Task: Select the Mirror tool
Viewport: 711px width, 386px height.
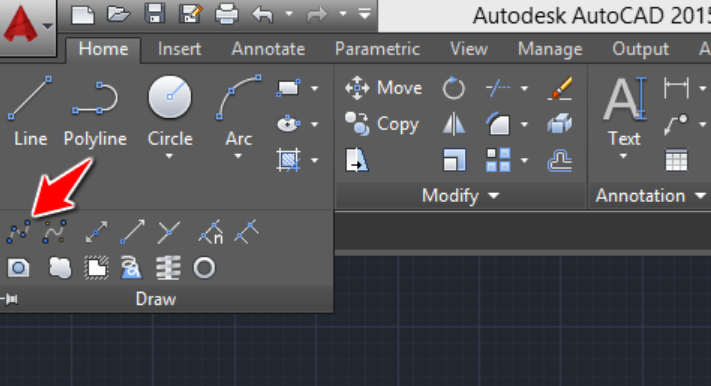Action: click(x=453, y=124)
